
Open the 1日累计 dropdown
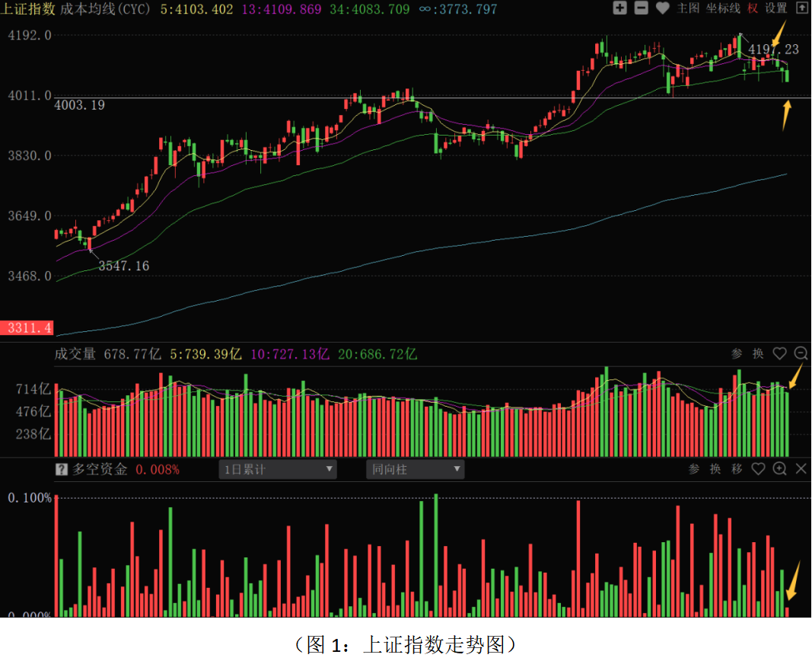[278, 470]
